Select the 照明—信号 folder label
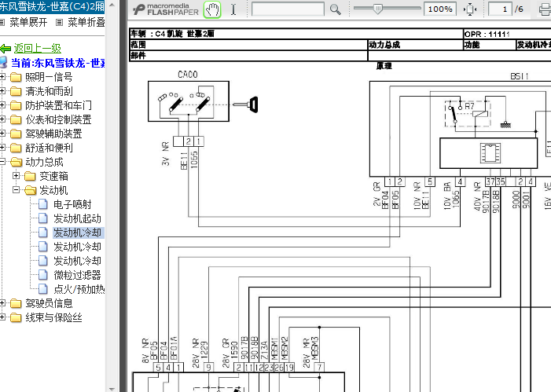This screenshot has height=392, width=551. click(49, 77)
